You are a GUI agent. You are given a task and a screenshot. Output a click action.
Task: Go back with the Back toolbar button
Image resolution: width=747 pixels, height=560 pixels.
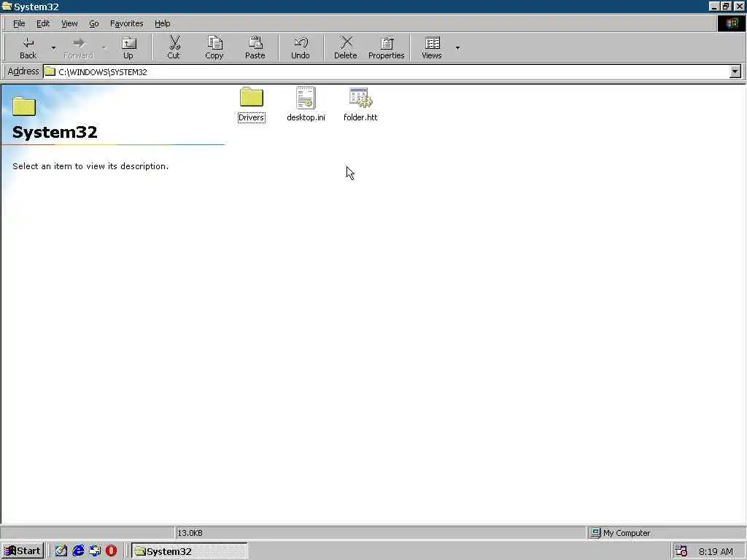pyautogui.click(x=28, y=47)
